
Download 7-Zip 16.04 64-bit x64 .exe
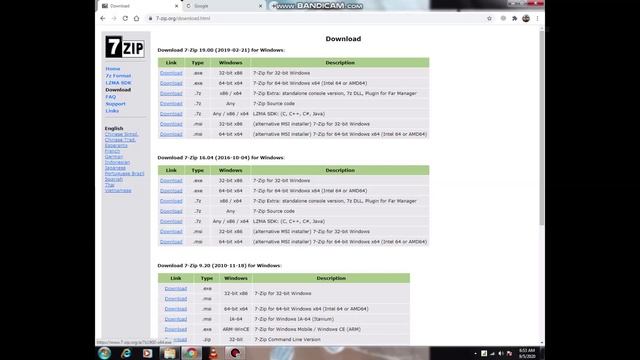click(x=171, y=191)
